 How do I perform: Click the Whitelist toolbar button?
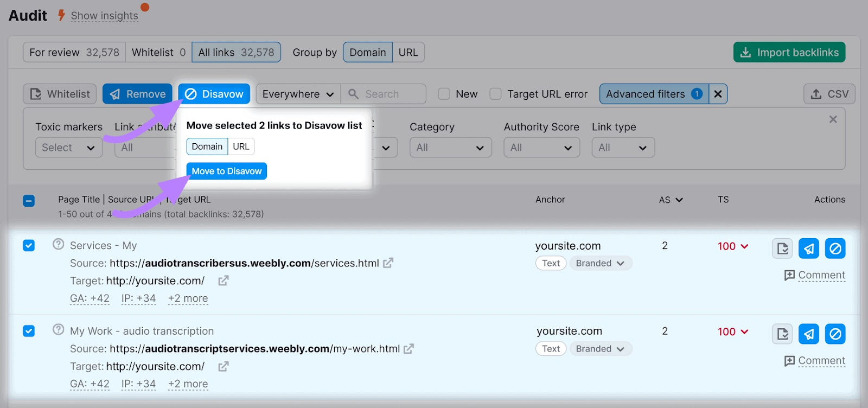coord(60,94)
